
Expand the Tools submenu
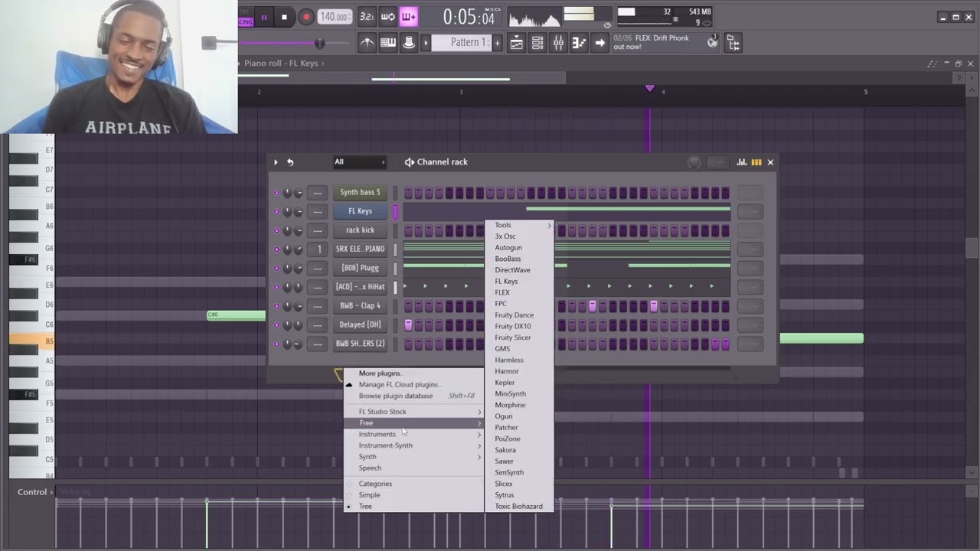coord(519,225)
